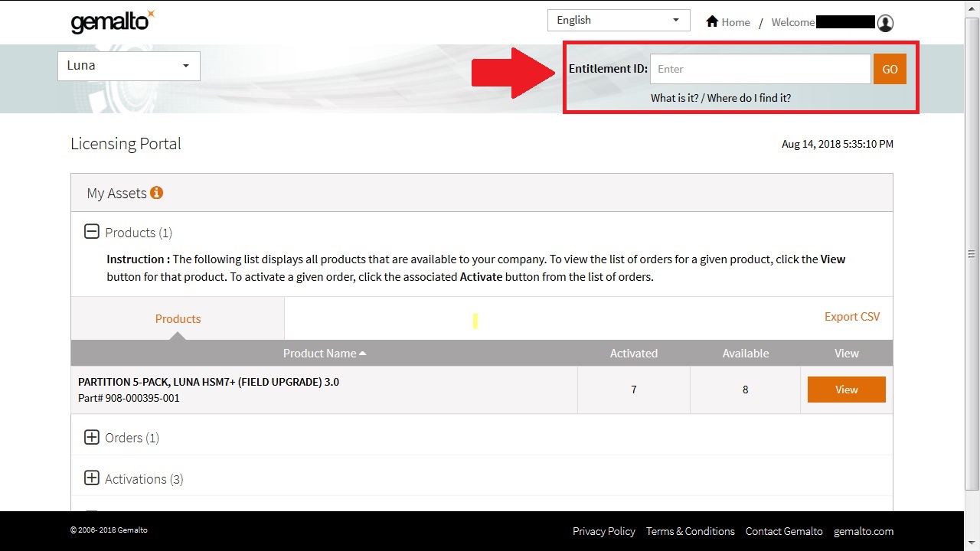Select the Products tab
Viewport: 980px width, 551px height.
tap(178, 318)
